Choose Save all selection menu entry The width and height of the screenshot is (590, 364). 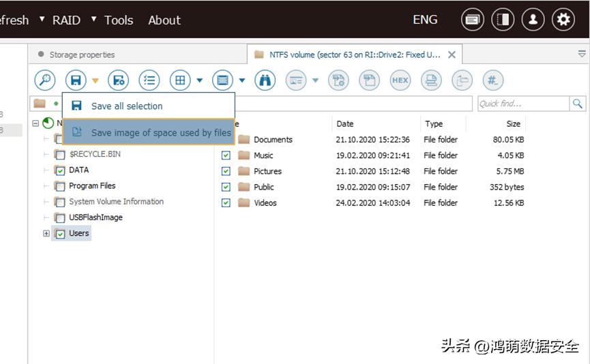click(x=149, y=106)
